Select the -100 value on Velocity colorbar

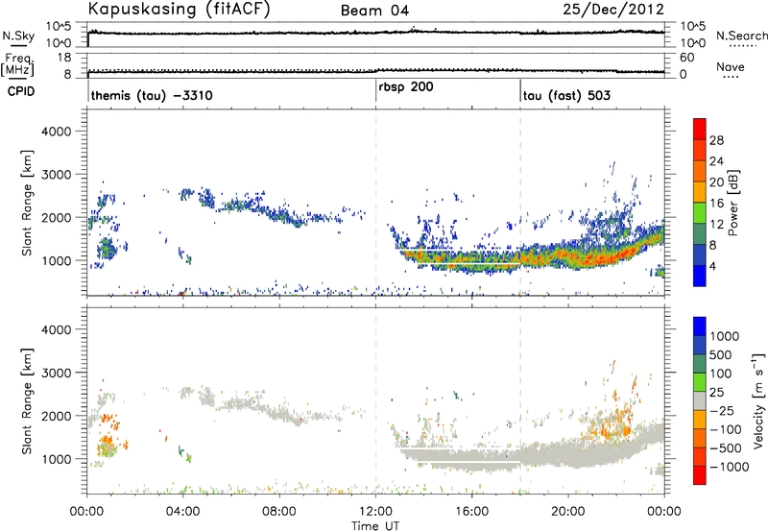click(x=726, y=429)
